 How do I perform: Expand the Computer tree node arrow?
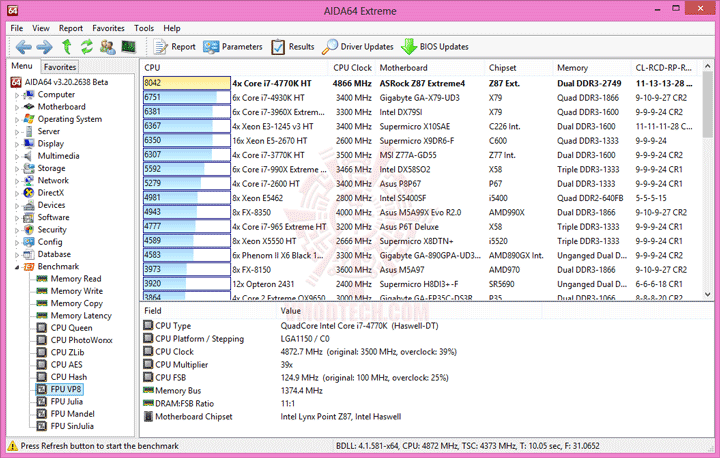click(17, 95)
